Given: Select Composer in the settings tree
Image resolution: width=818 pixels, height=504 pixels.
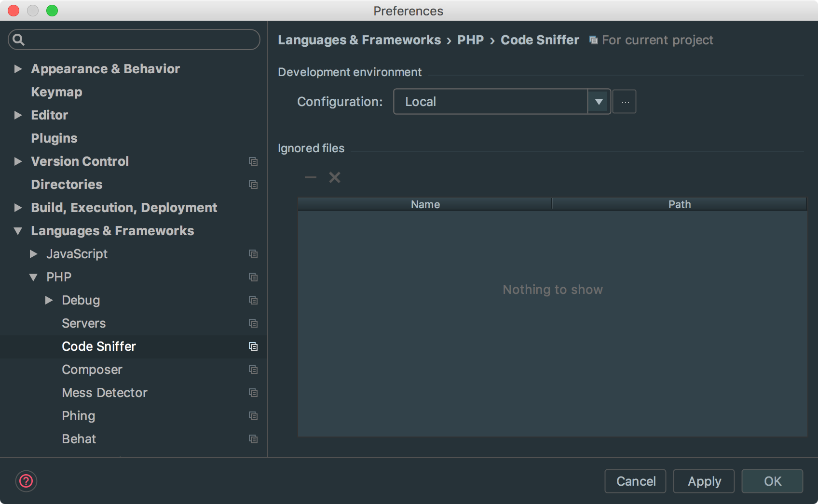Looking at the screenshot, I should 92,370.
